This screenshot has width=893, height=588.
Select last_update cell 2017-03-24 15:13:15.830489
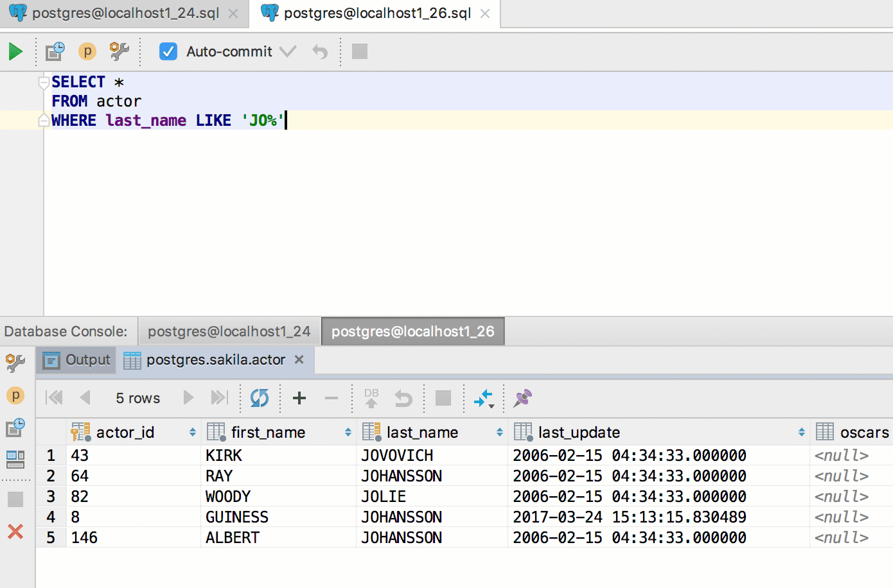click(x=659, y=517)
